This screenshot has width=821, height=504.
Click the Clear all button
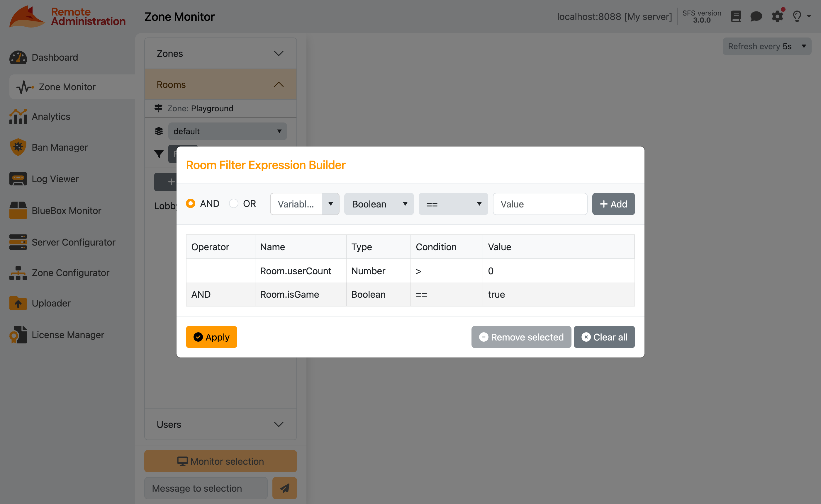coord(604,337)
